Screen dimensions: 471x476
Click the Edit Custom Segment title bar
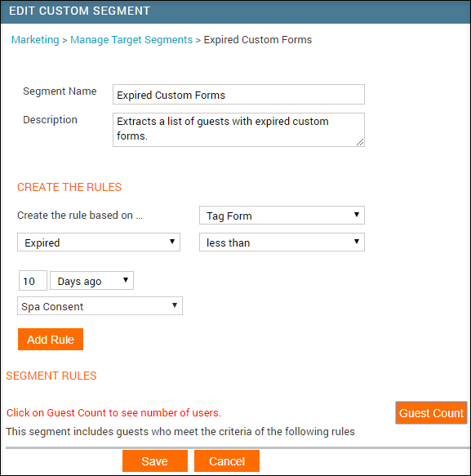click(x=235, y=11)
